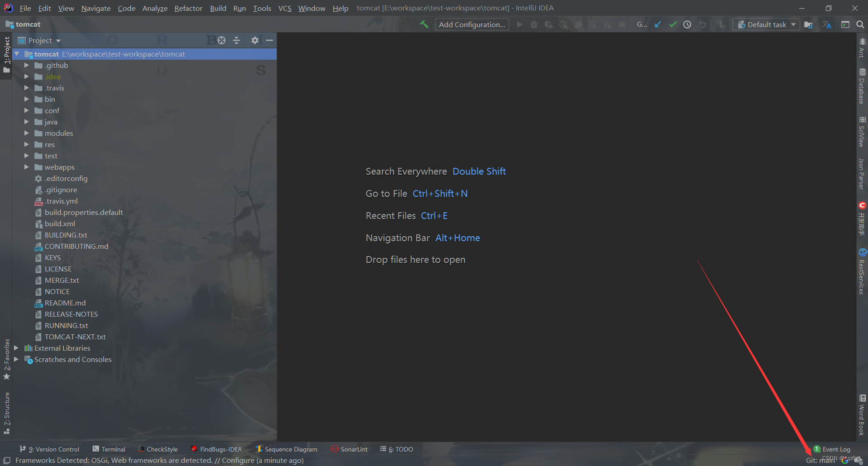Expand the webapps folder
The image size is (868, 466).
pos(26,167)
